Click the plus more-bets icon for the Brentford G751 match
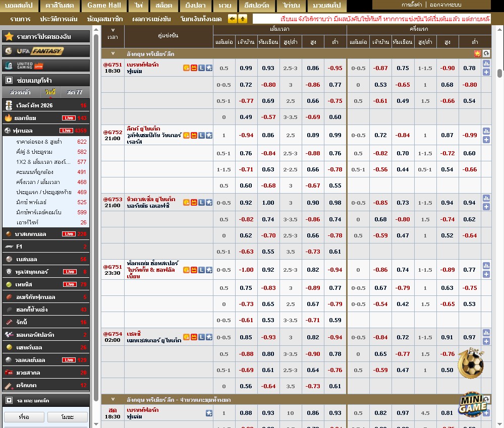504x428 pixels. click(x=486, y=72)
